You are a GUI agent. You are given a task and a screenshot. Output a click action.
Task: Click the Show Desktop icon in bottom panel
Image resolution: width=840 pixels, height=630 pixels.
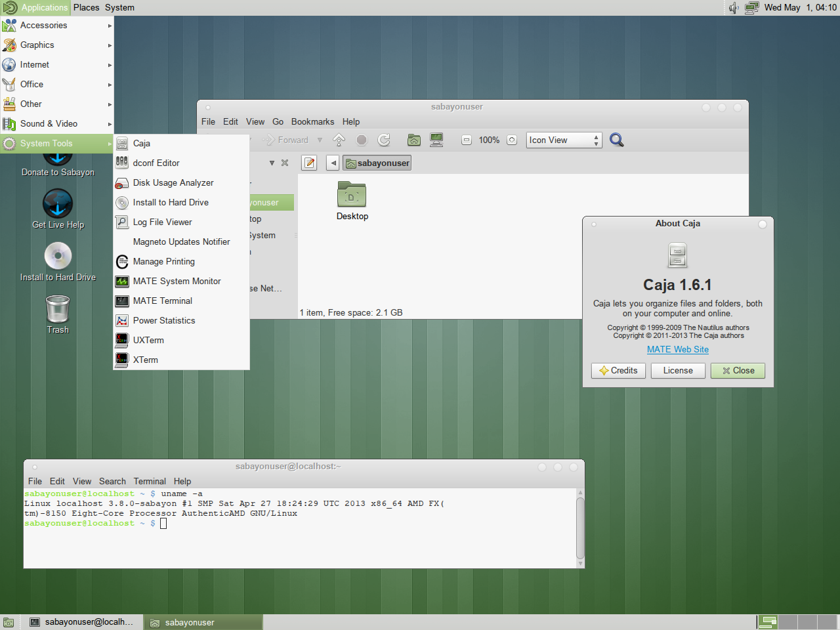click(x=8, y=622)
